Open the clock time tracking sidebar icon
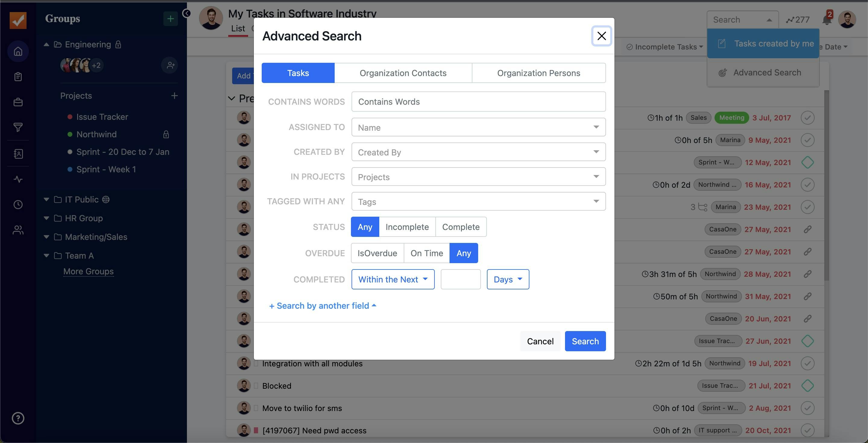Screen dimensions: 868x443 click(x=18, y=205)
